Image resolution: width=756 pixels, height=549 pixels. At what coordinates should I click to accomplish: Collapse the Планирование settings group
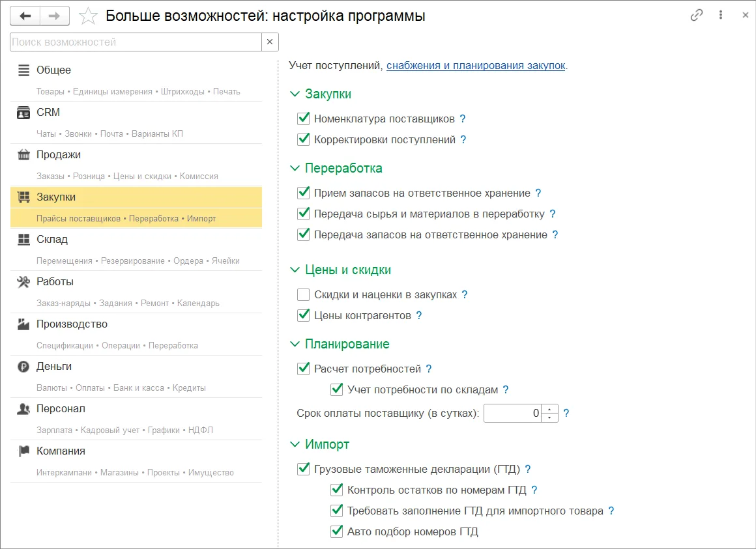pyautogui.click(x=295, y=344)
